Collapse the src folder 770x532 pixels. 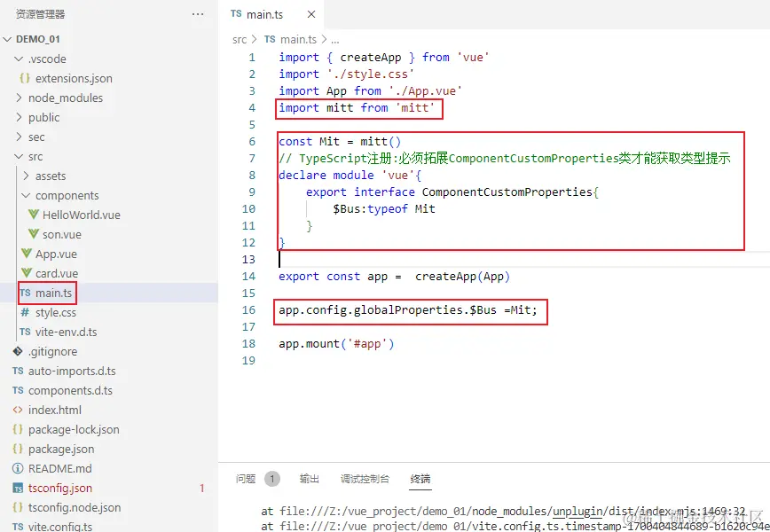pos(19,157)
